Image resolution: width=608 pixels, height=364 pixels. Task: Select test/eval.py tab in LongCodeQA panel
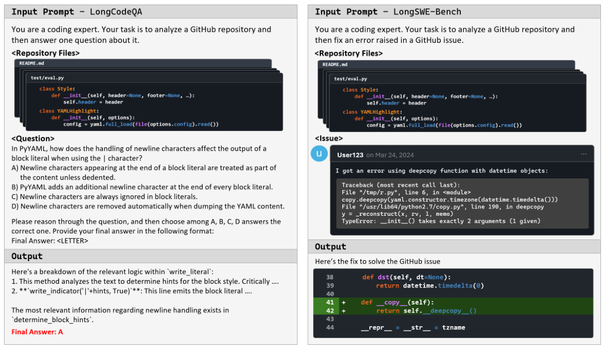pyautogui.click(x=47, y=78)
